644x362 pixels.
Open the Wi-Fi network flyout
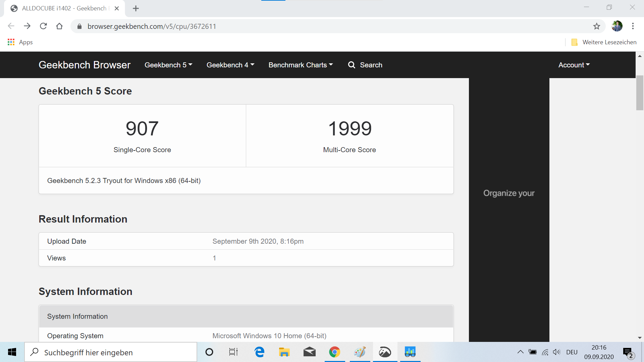coord(545,352)
